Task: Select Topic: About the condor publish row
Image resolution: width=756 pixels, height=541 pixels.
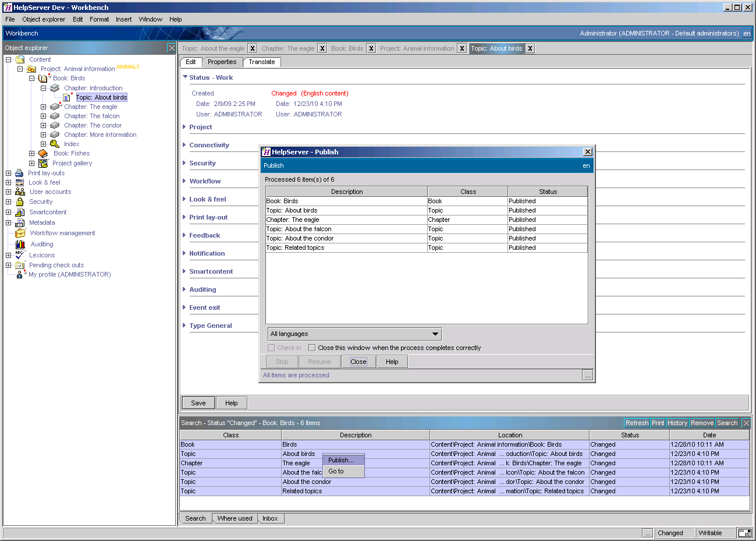Action: click(x=427, y=238)
